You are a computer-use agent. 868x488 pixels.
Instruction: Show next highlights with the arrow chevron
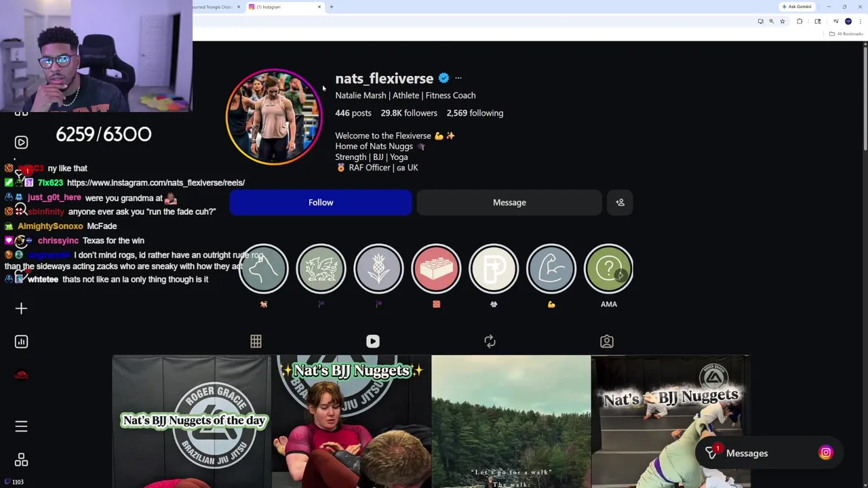coord(620,275)
